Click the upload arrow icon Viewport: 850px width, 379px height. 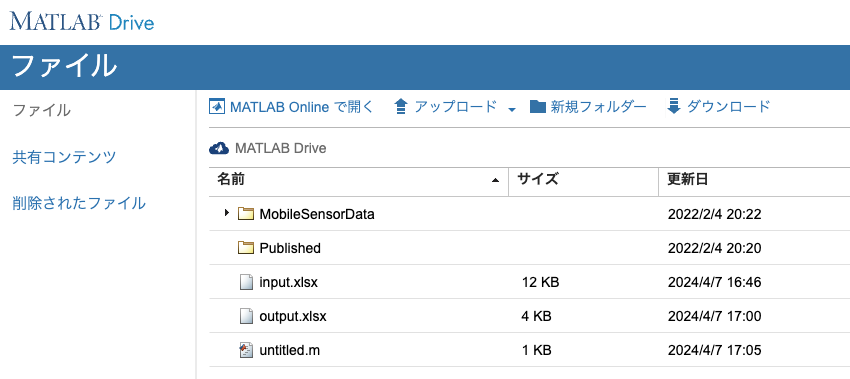click(x=401, y=106)
